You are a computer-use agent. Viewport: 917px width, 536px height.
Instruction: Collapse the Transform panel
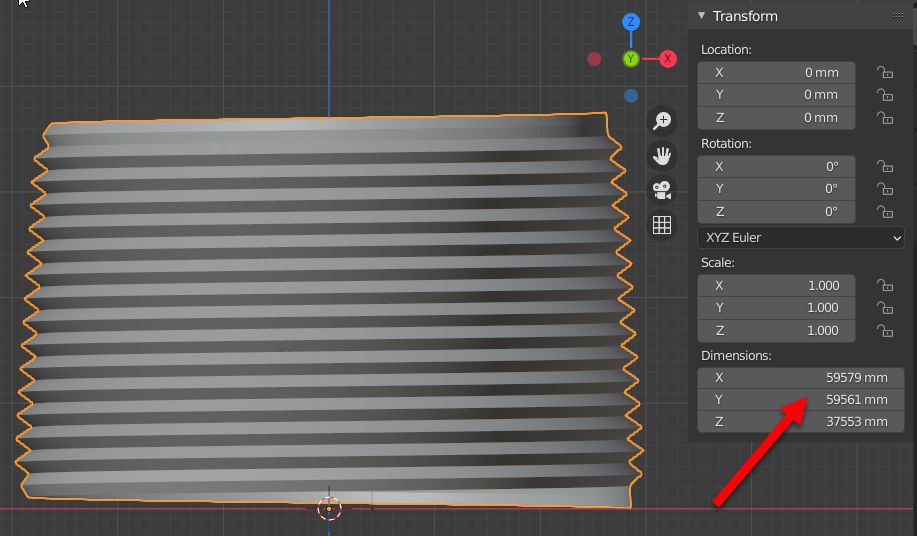click(x=701, y=16)
